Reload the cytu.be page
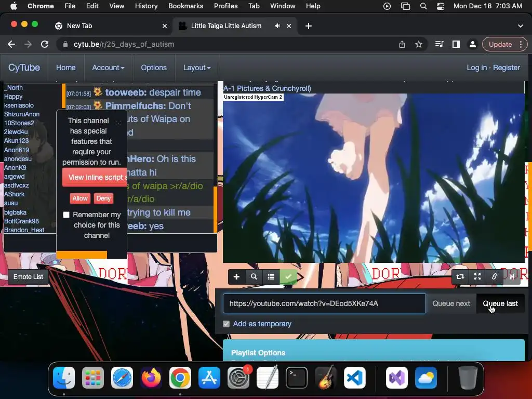The height and width of the screenshot is (399, 532). click(x=45, y=44)
